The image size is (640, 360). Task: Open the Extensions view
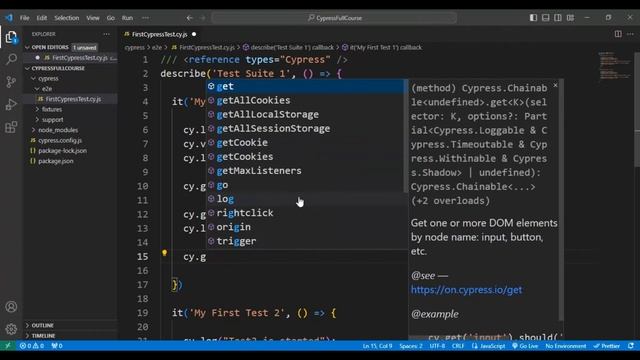[x=11, y=127]
